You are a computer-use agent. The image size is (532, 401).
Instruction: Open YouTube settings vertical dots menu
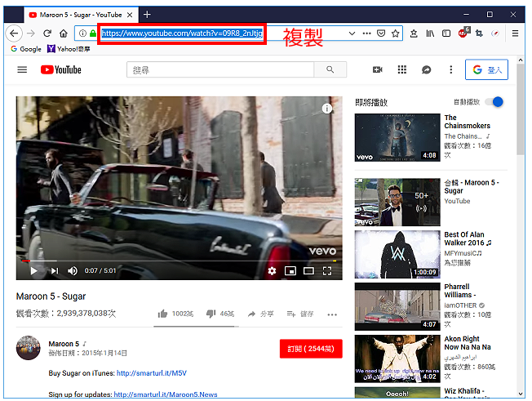[451, 70]
